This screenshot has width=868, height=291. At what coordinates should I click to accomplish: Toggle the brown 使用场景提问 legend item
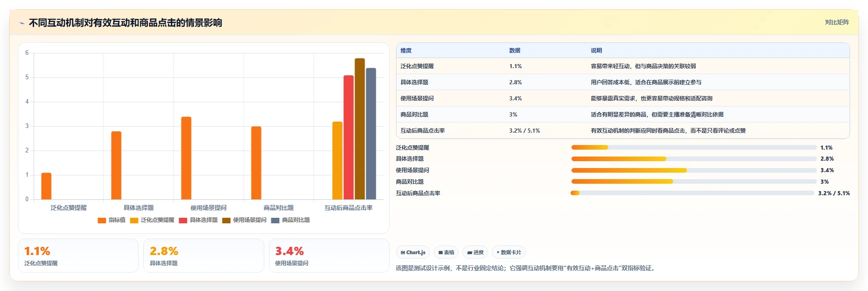(x=244, y=220)
